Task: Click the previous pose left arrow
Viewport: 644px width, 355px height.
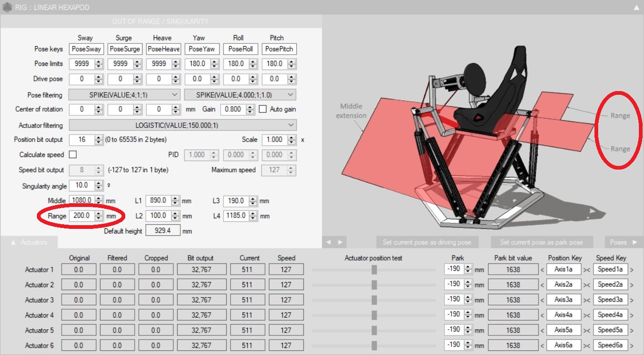Action: click(x=329, y=242)
